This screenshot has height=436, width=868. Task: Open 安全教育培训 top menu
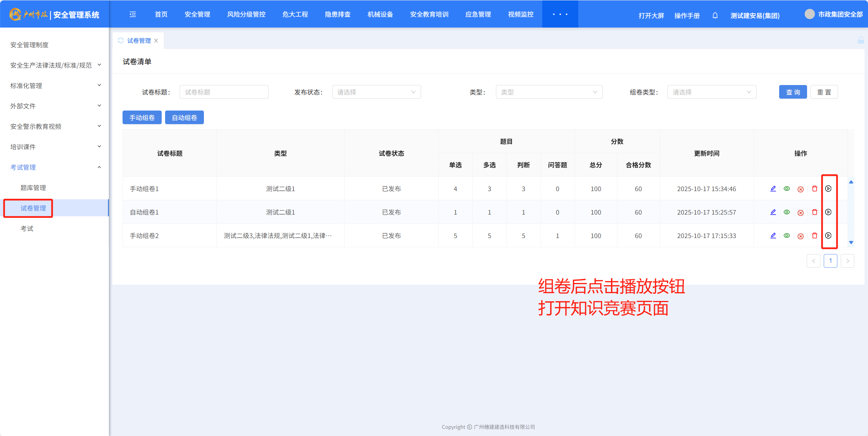[x=429, y=14]
